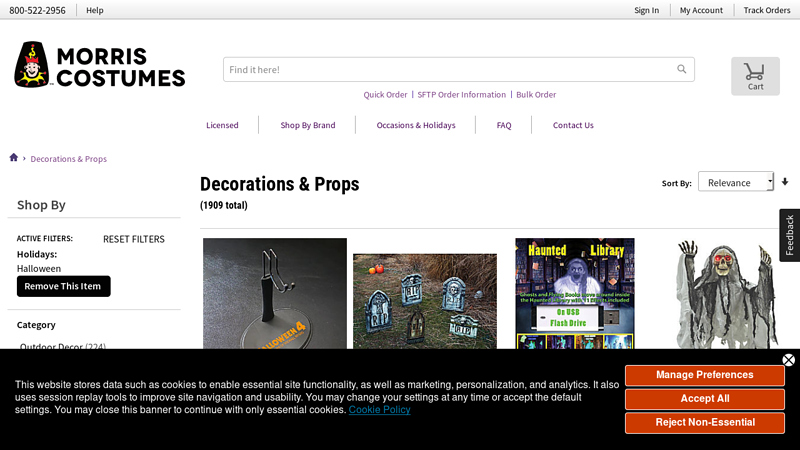Close the cookie banner
Image resolution: width=800 pixels, height=450 pixels.
click(x=788, y=360)
